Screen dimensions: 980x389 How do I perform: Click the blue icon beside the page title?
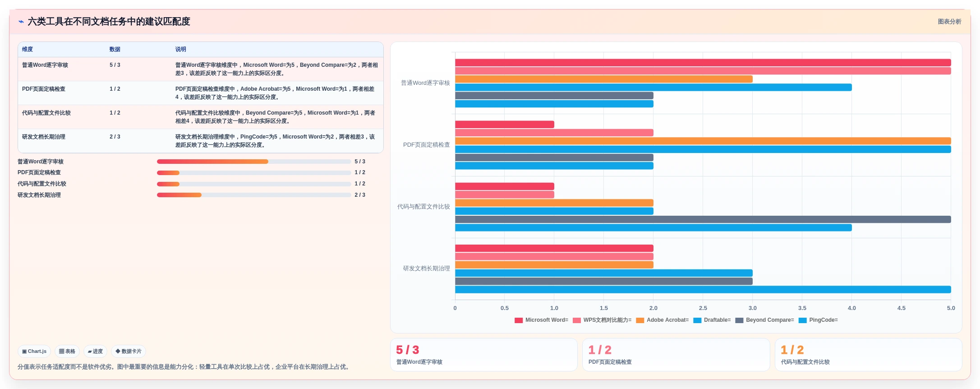coord(21,22)
